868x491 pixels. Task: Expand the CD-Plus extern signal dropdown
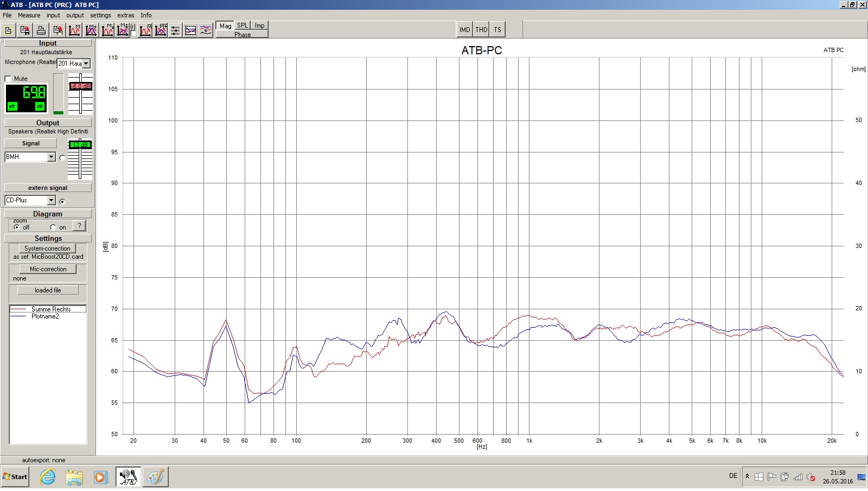(52, 200)
